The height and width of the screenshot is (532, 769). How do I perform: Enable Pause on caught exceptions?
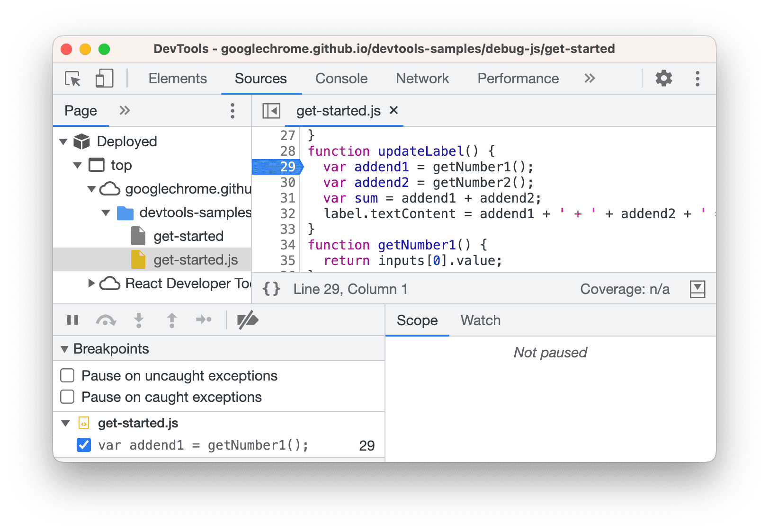[x=67, y=397]
